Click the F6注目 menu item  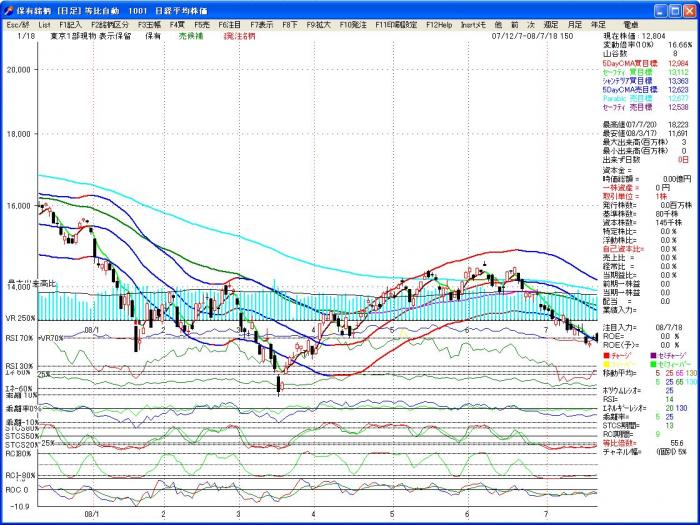click(x=229, y=25)
